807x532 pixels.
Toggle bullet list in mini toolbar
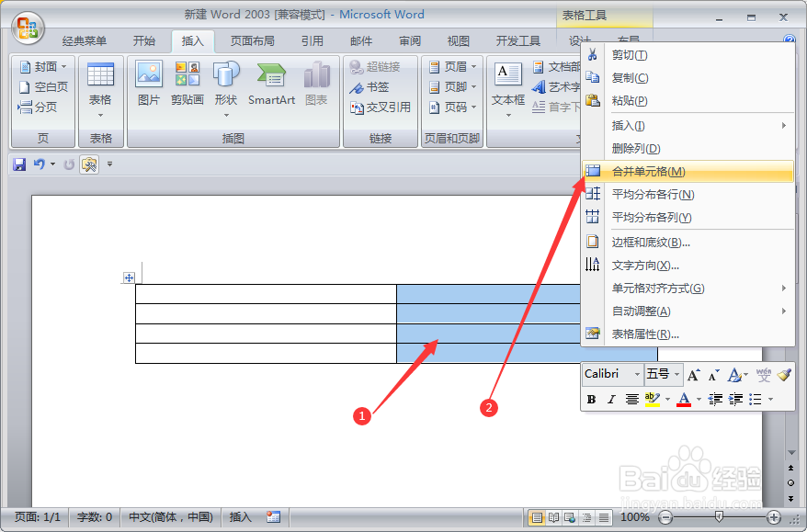tap(756, 400)
